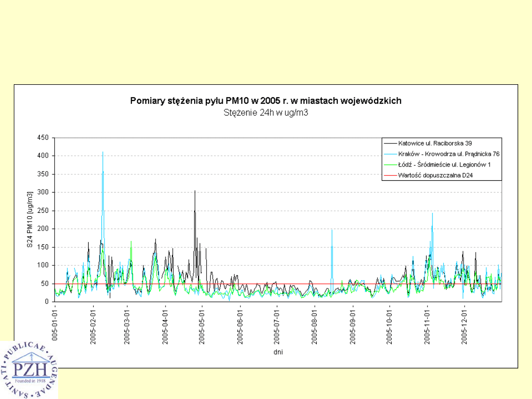Screen dimensions: 532x399
Task: Click the cyan Kraków legend line marker
Action: coord(390,154)
